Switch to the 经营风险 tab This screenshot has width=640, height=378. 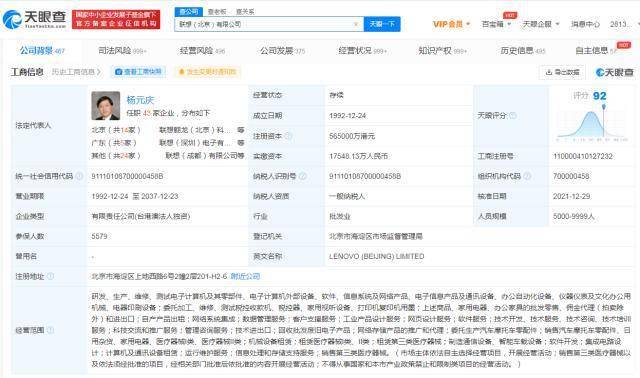click(x=202, y=51)
